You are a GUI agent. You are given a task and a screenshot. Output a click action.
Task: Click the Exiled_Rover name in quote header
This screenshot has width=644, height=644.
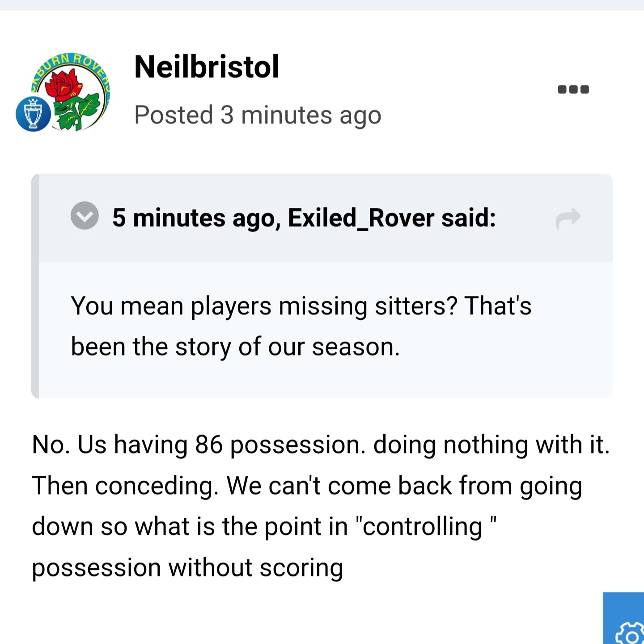click(361, 218)
